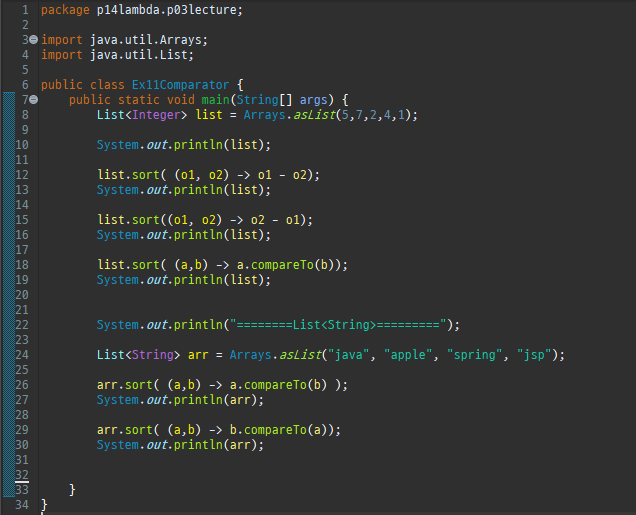
Task: Click 'String[]' in the main signature
Action: (264, 100)
